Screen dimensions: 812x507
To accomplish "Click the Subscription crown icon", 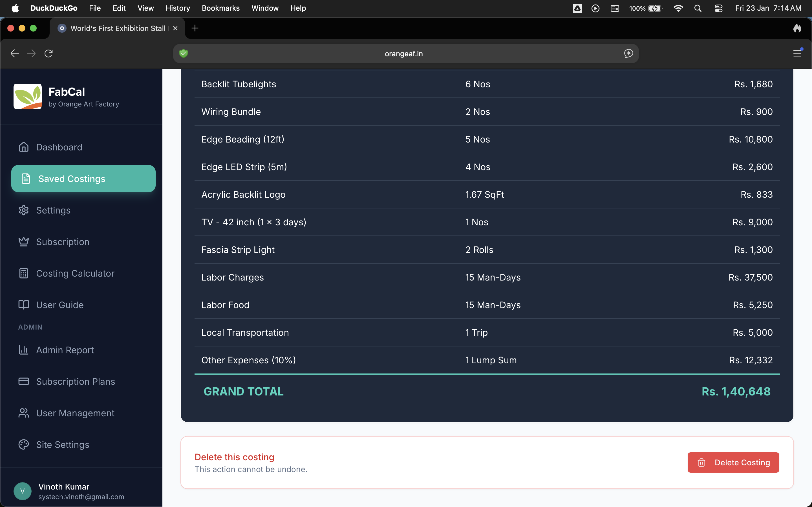I will point(23,242).
